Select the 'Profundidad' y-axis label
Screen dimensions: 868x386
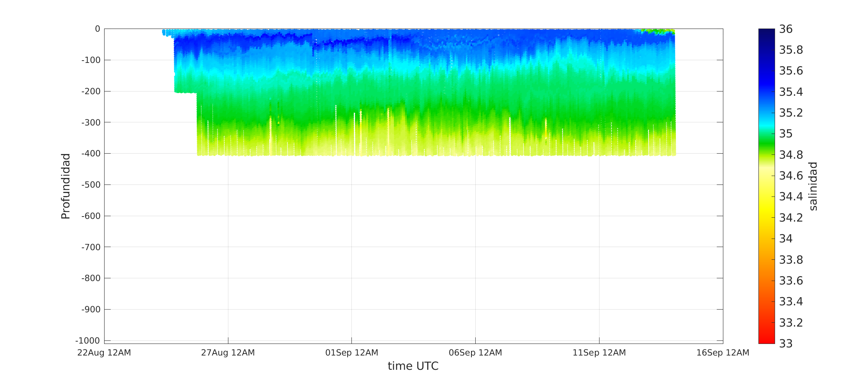tap(66, 186)
